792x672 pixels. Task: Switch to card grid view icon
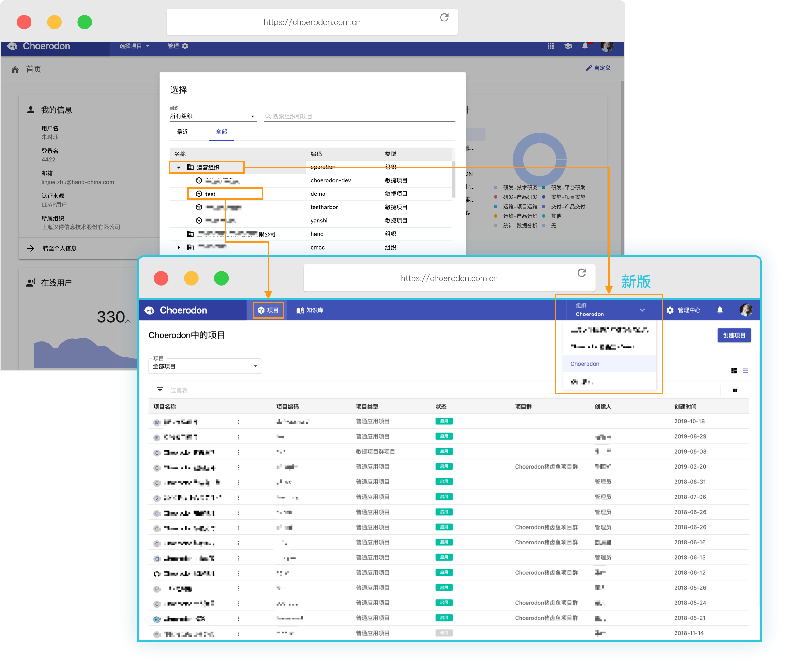pyautogui.click(x=734, y=371)
